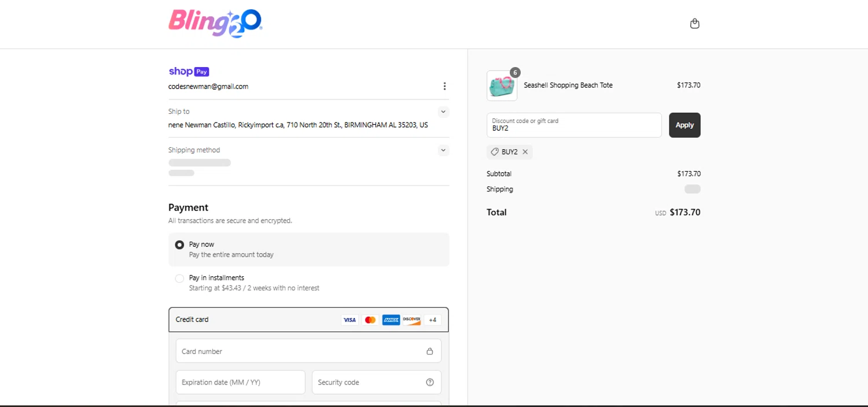Viewport: 868px width, 407px height.
Task: Apply the discount code
Action: tap(685, 125)
